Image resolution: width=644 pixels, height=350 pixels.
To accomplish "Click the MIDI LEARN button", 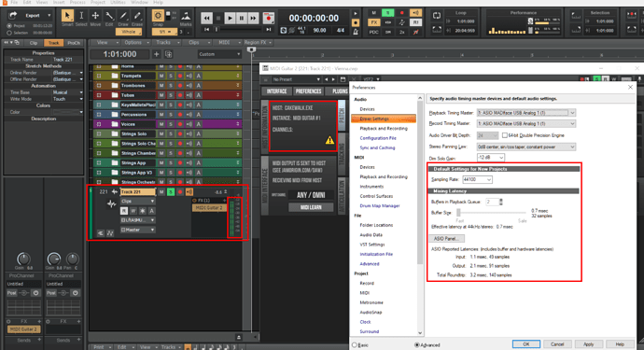I will click(x=311, y=207).
